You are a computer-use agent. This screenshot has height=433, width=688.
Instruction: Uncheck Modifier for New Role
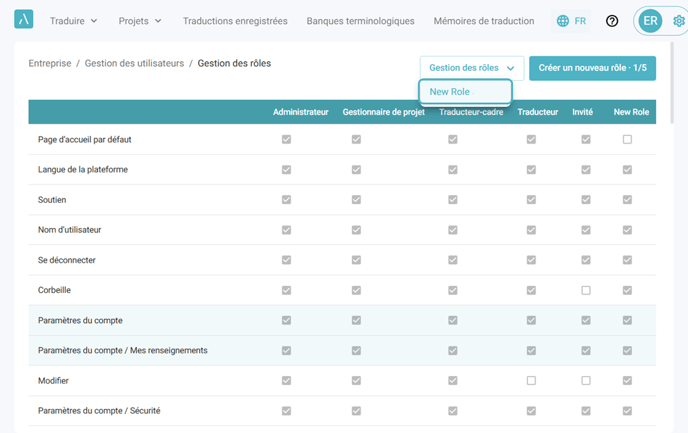point(627,380)
